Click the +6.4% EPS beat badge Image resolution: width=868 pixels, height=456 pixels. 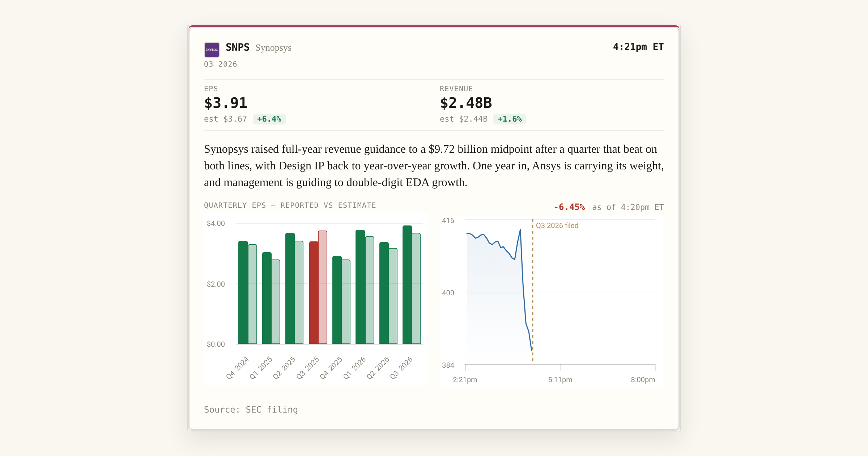269,119
